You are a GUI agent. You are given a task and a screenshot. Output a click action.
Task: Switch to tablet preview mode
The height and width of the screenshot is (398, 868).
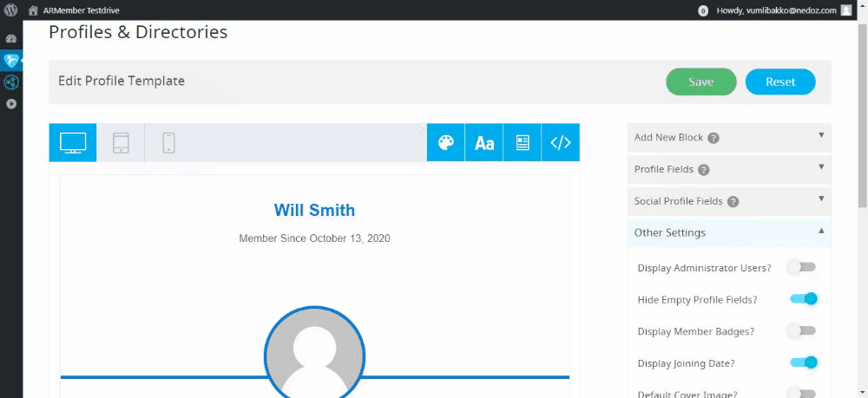tap(121, 142)
